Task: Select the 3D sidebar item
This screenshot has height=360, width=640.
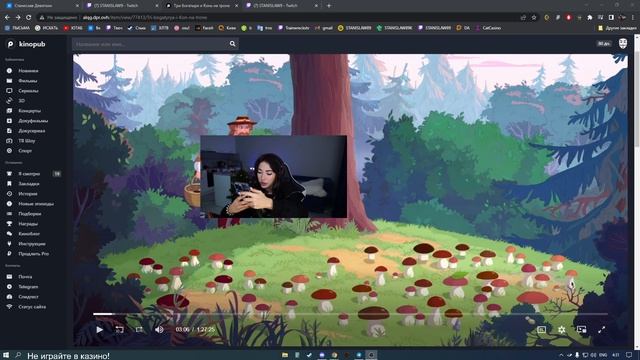Action: [x=21, y=100]
